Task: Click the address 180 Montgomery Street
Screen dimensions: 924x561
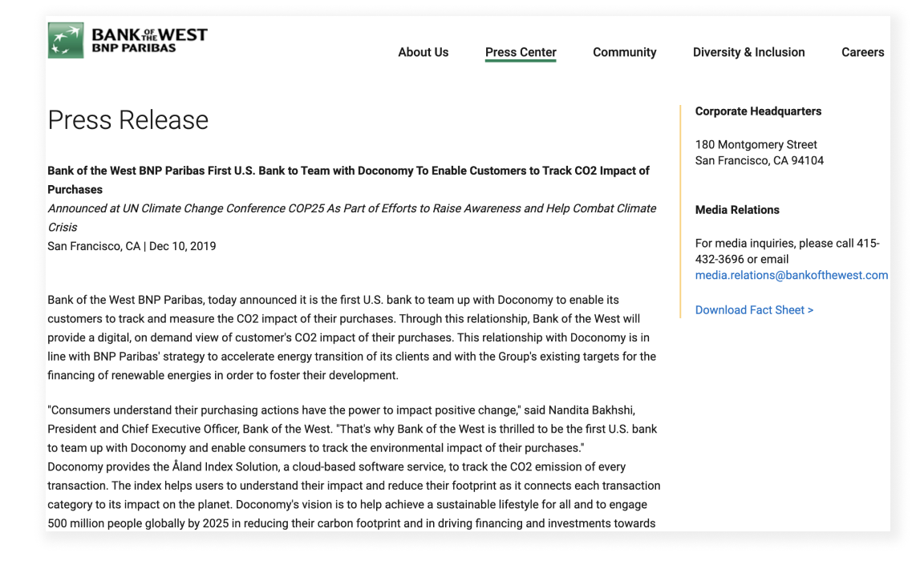Action: [x=756, y=144]
